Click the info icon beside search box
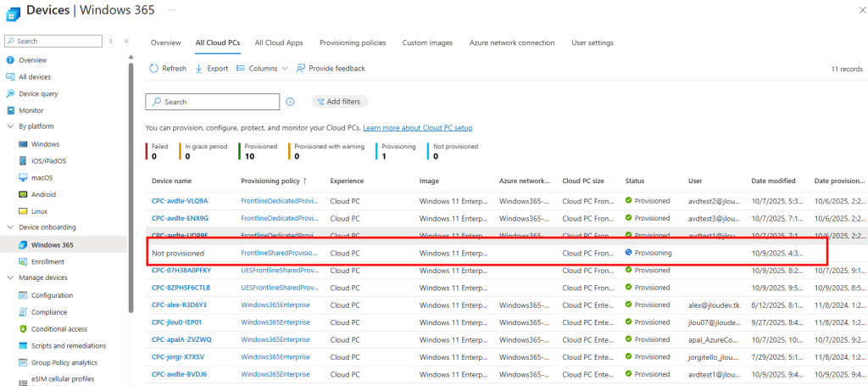868x386 pixels. 290,102
